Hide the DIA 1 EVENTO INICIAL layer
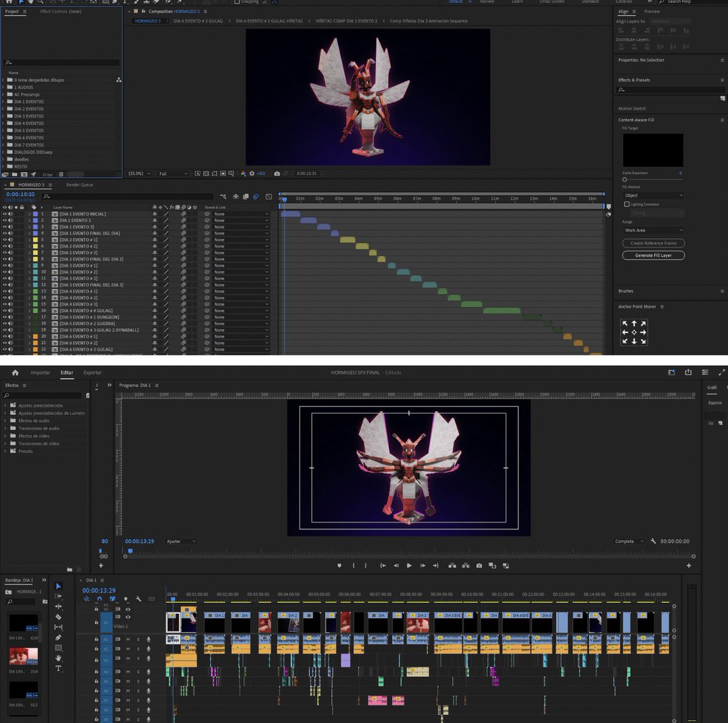 [4, 214]
